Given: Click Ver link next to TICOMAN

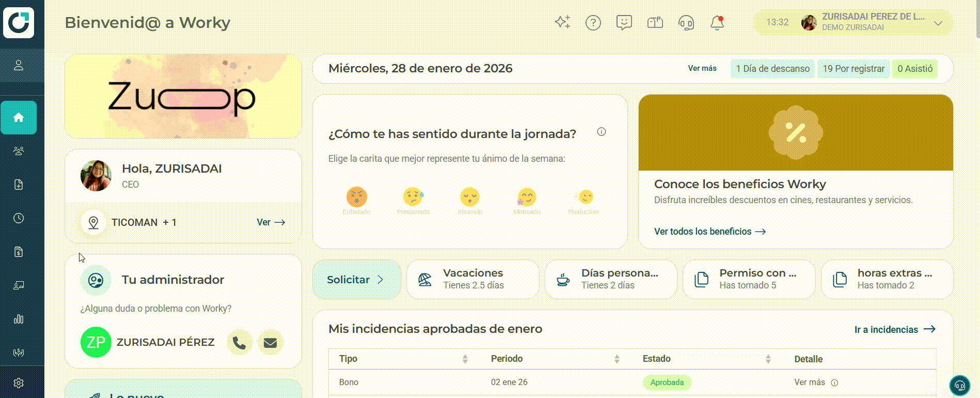Looking at the screenshot, I should (271, 222).
